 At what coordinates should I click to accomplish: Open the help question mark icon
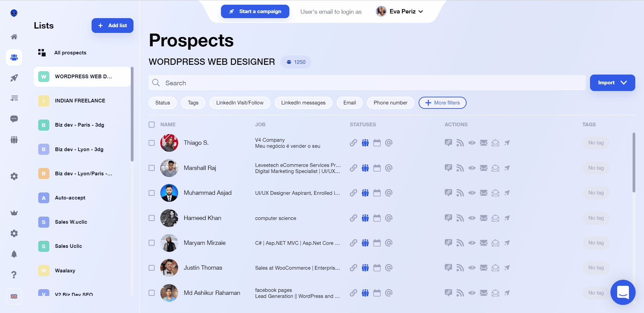pyautogui.click(x=14, y=275)
